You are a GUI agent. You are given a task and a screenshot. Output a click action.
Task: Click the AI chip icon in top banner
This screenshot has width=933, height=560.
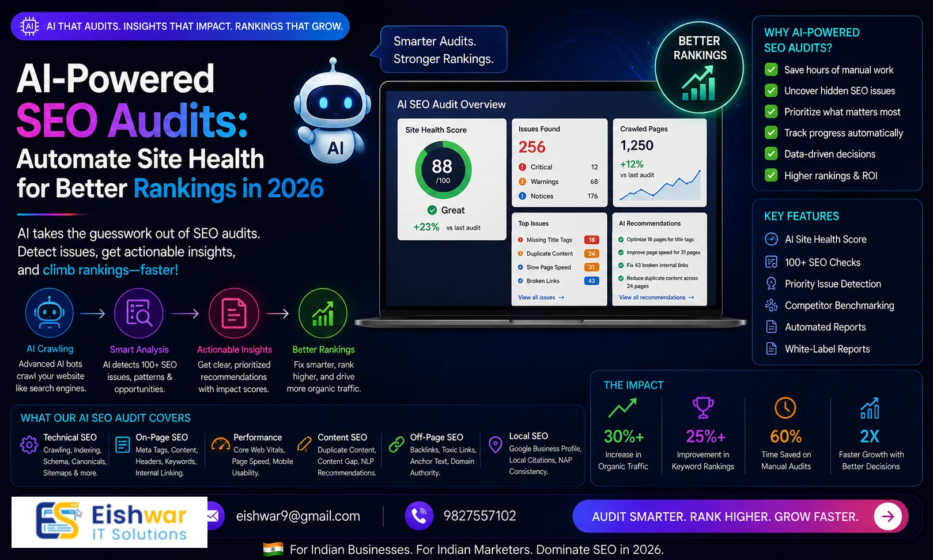tap(29, 26)
